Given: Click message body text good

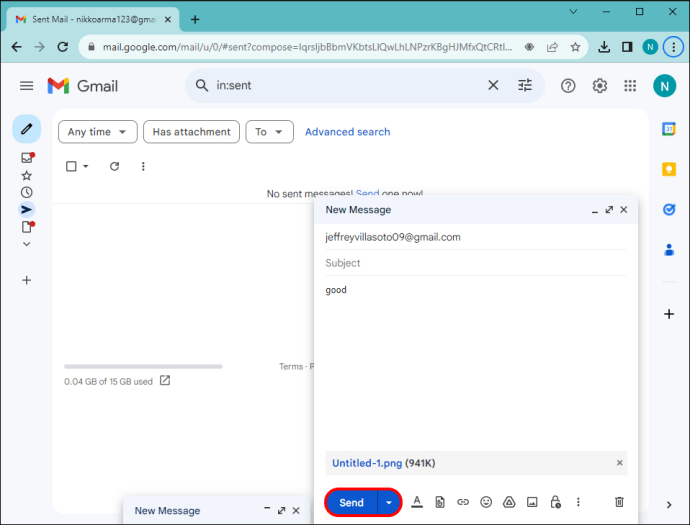Looking at the screenshot, I should tap(336, 290).
